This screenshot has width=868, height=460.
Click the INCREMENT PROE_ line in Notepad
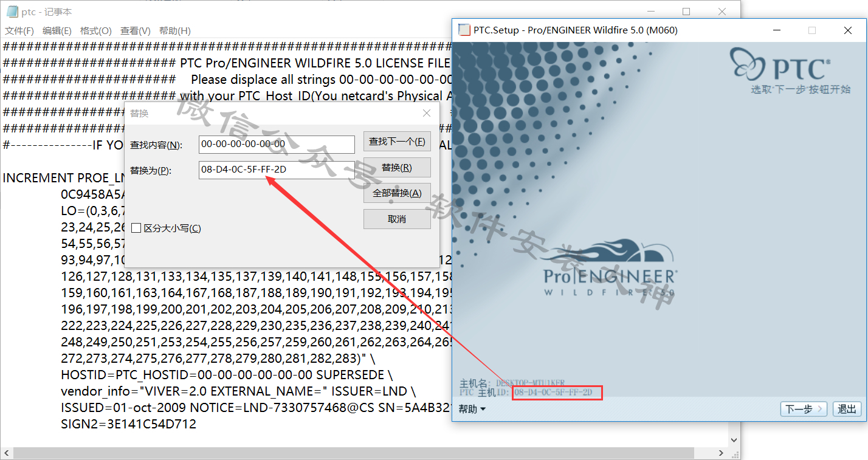click(63, 178)
